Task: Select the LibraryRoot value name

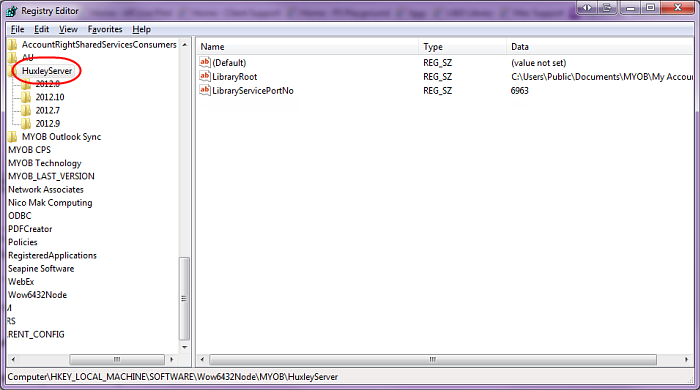Action: pyautogui.click(x=235, y=77)
